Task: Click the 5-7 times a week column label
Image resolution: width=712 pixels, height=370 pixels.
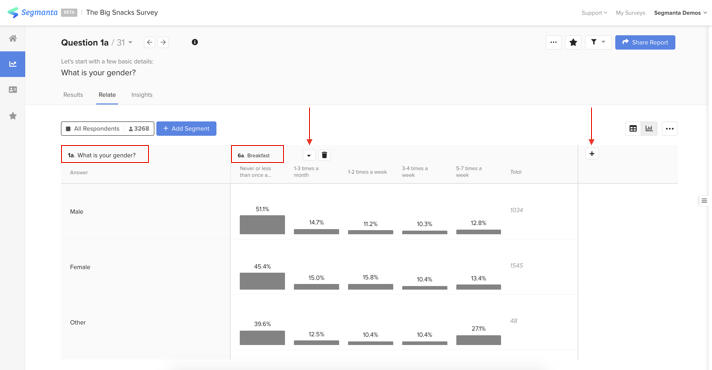Action: [x=469, y=172]
